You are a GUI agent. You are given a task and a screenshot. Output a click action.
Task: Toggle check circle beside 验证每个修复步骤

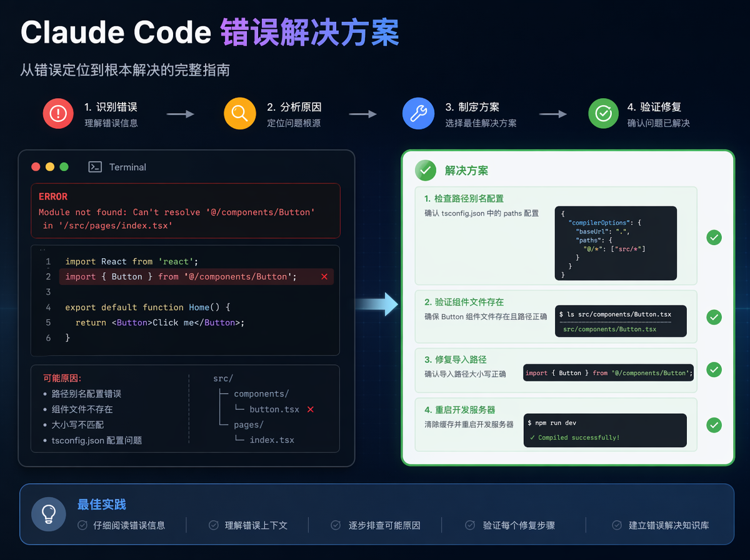(x=471, y=525)
